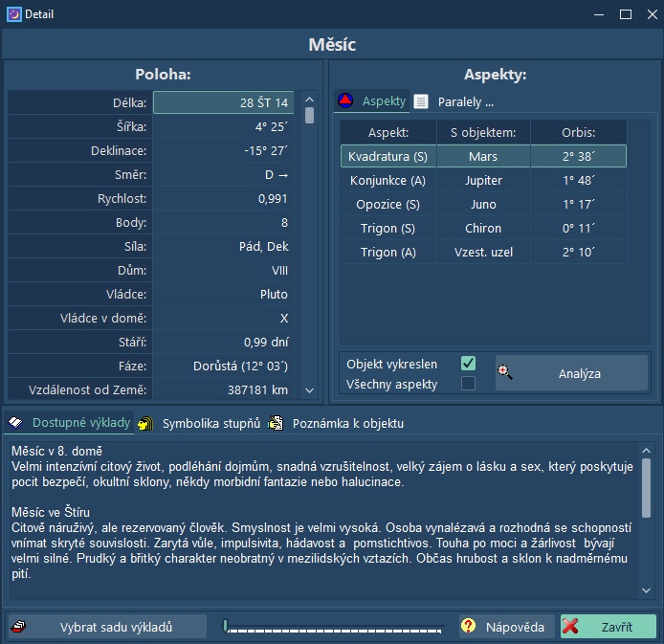Uncheck the Objekt vykreslen checkbox
The width and height of the screenshot is (664, 644).
pos(468,364)
